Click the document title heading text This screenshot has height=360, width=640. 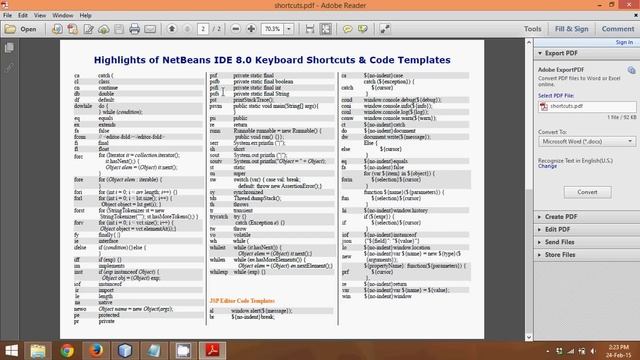pos(272,60)
